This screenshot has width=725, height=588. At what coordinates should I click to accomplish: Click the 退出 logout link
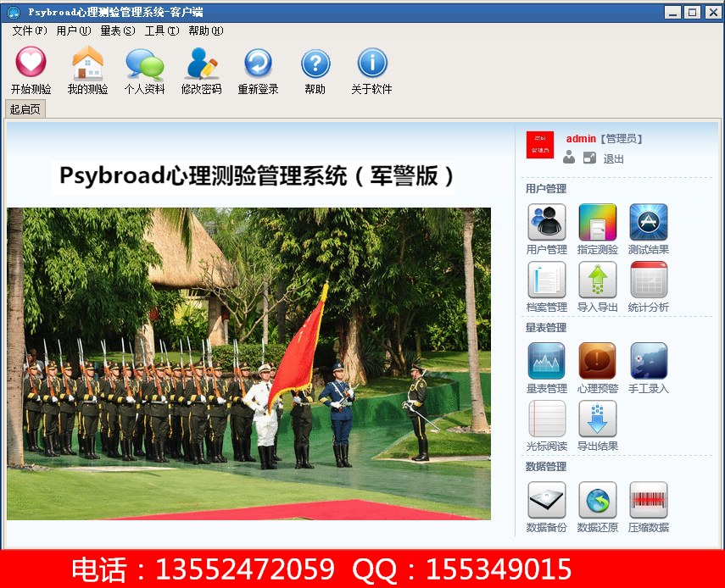(x=614, y=159)
